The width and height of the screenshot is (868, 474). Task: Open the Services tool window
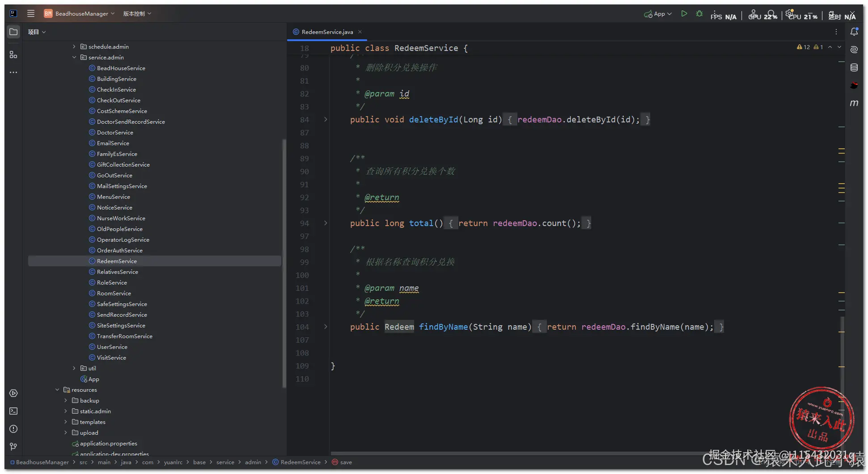13,393
